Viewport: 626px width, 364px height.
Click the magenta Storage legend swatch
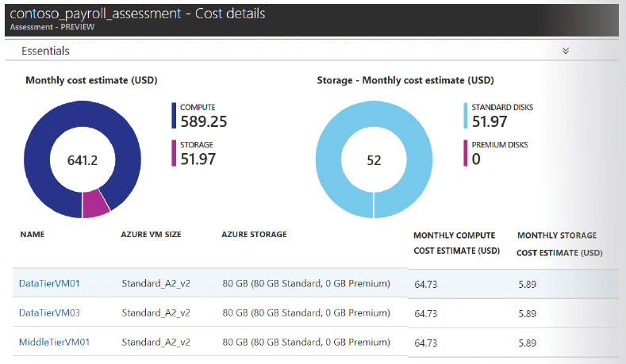tap(173, 153)
